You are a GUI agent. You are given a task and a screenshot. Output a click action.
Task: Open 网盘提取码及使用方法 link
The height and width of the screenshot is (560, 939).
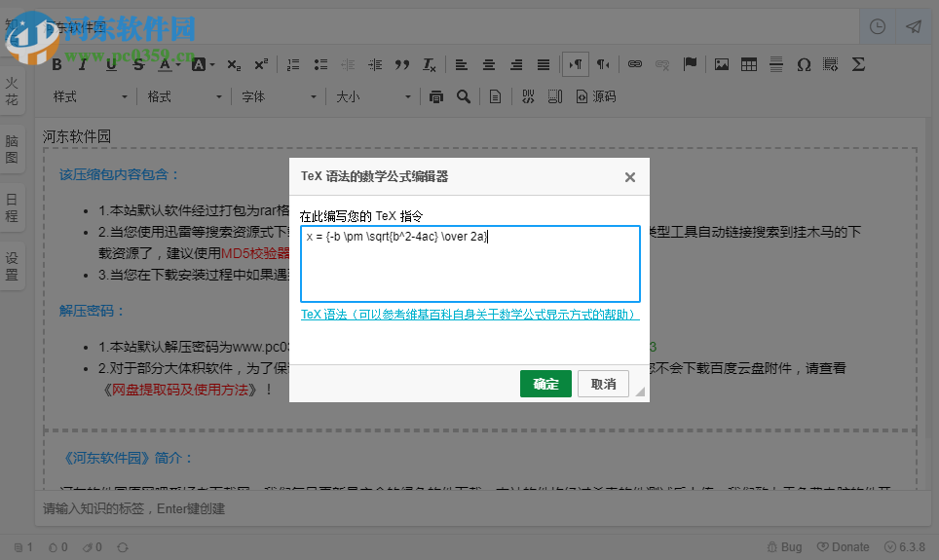[x=180, y=390]
